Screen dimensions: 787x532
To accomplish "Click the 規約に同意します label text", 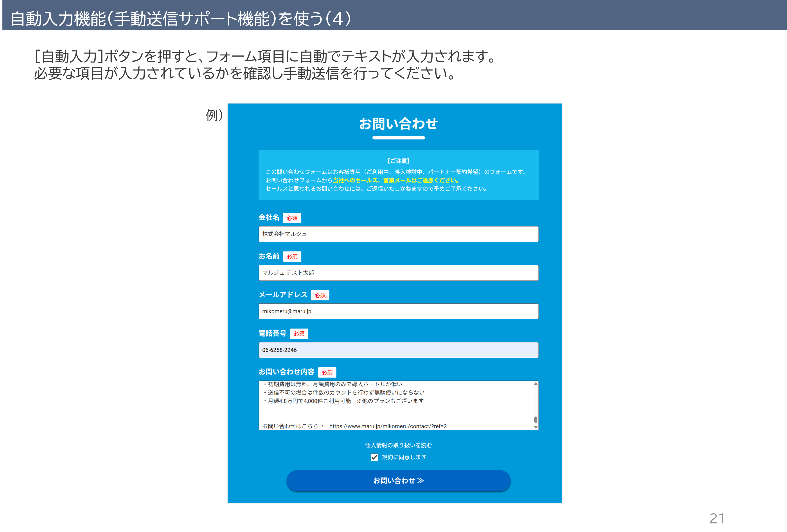I will (404, 457).
